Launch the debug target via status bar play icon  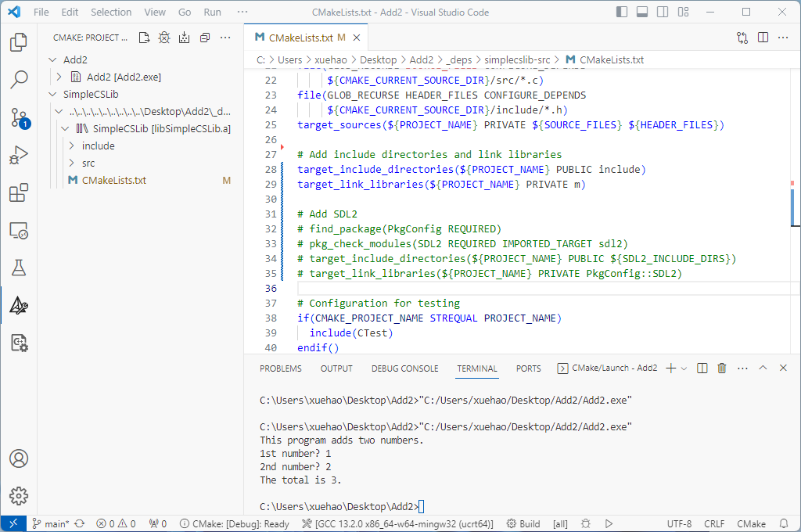click(609, 523)
